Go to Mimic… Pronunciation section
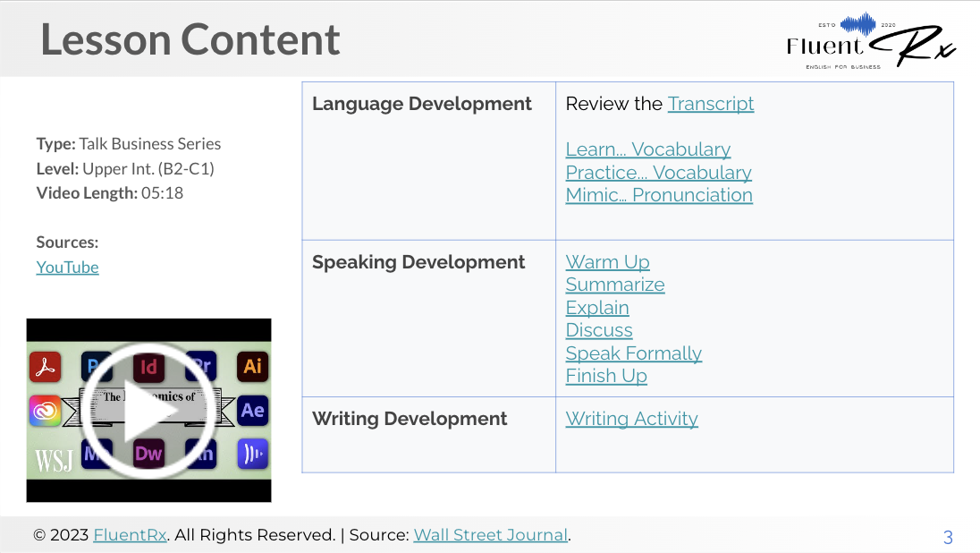Image resolution: width=980 pixels, height=553 pixels. tap(659, 195)
